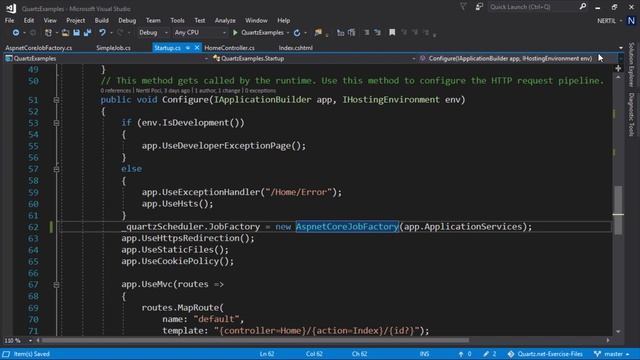Close the Startup.cs tab
This screenshot has width=640, height=360.
pyautogui.click(x=197, y=48)
